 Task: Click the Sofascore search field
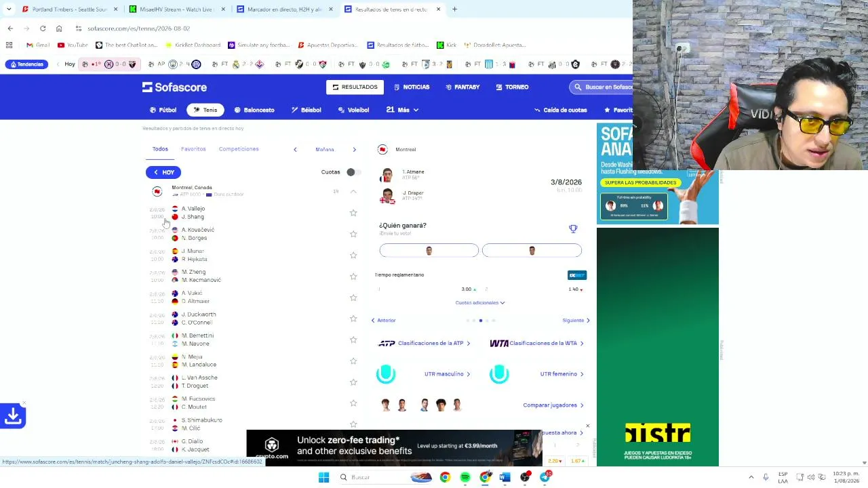(602, 87)
